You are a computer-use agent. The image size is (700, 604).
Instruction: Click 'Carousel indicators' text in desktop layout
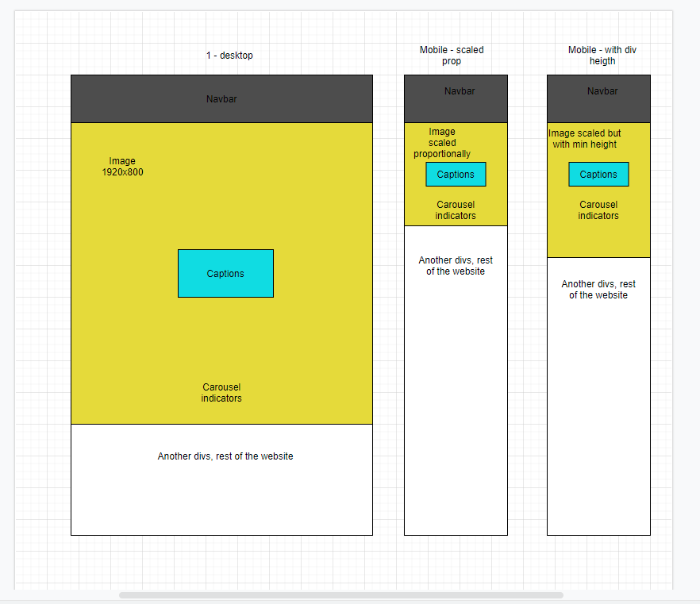click(x=221, y=393)
